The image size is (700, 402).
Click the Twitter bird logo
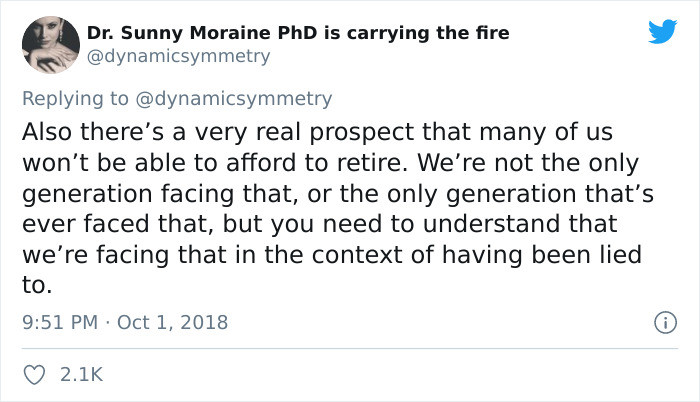(x=662, y=31)
